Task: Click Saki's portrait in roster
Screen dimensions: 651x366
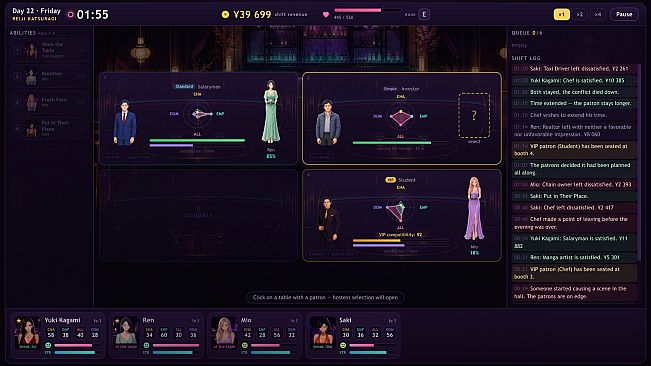Action: click(x=323, y=332)
